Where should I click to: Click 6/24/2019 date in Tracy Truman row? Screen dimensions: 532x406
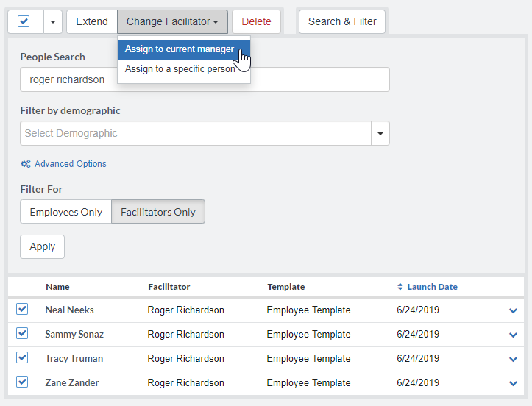click(x=418, y=358)
